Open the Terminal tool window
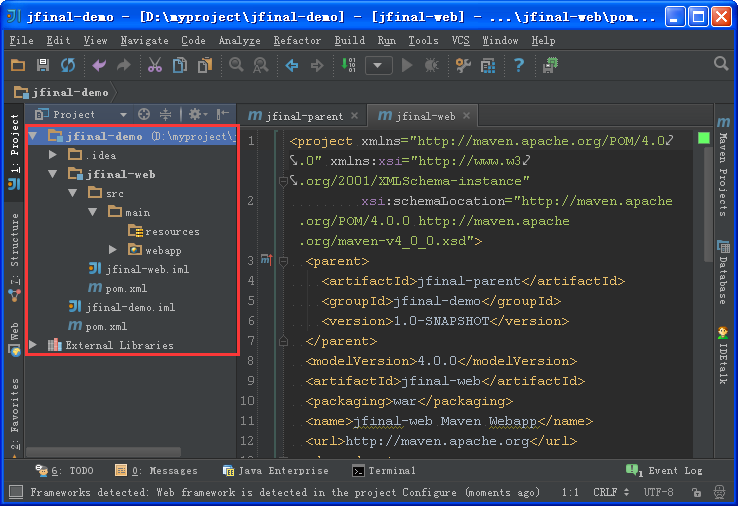The height and width of the screenshot is (506, 738). click(384, 470)
